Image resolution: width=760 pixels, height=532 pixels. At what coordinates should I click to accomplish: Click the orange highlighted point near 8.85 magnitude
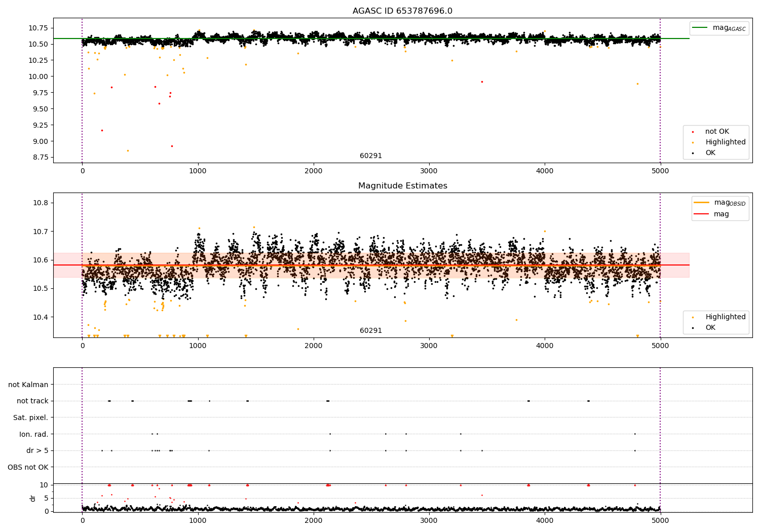point(128,150)
